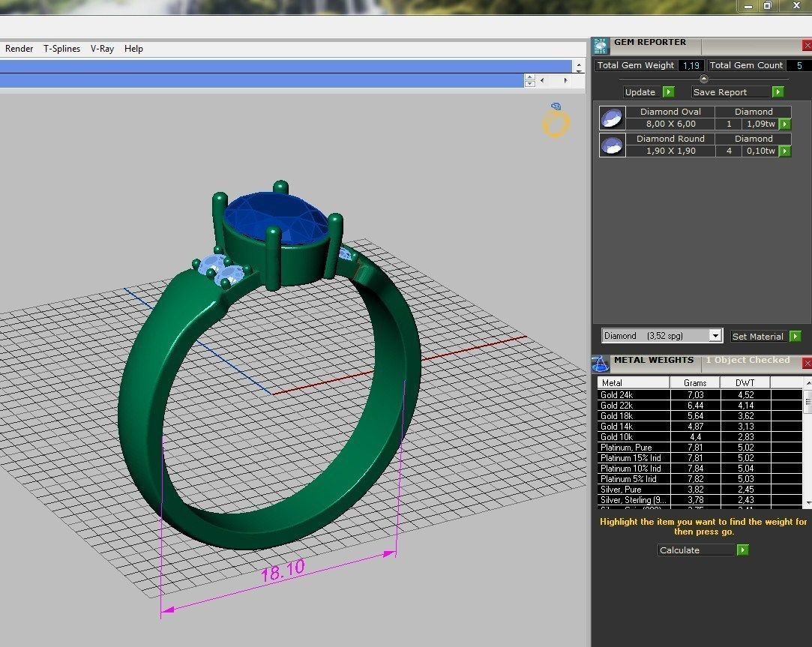Viewport: 812px width, 647px height.
Task: Open the T-Splines menu
Action: click(x=61, y=49)
